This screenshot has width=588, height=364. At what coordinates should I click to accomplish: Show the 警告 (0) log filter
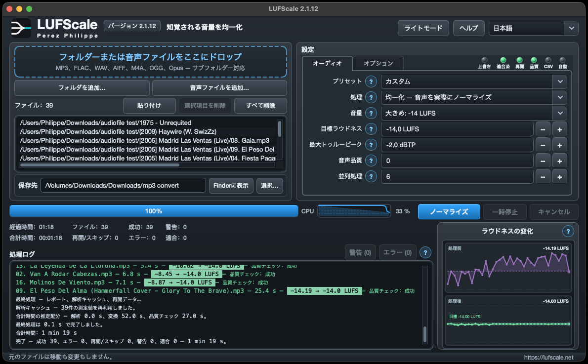(360, 253)
